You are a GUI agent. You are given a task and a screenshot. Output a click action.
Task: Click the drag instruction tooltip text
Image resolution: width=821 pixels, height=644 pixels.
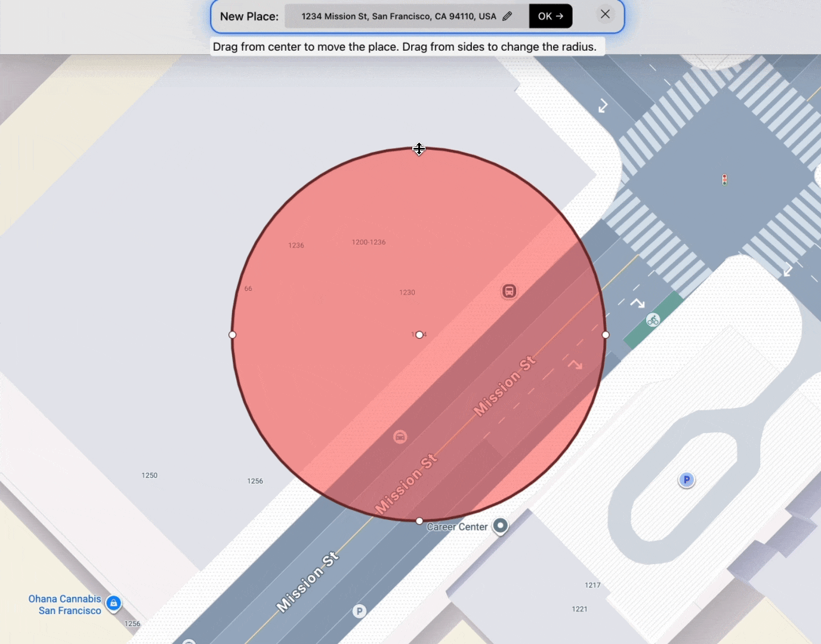pyautogui.click(x=405, y=47)
